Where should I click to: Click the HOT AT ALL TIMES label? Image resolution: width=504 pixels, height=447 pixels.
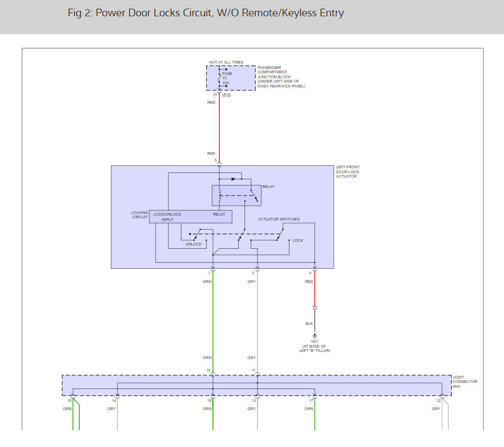tap(226, 62)
